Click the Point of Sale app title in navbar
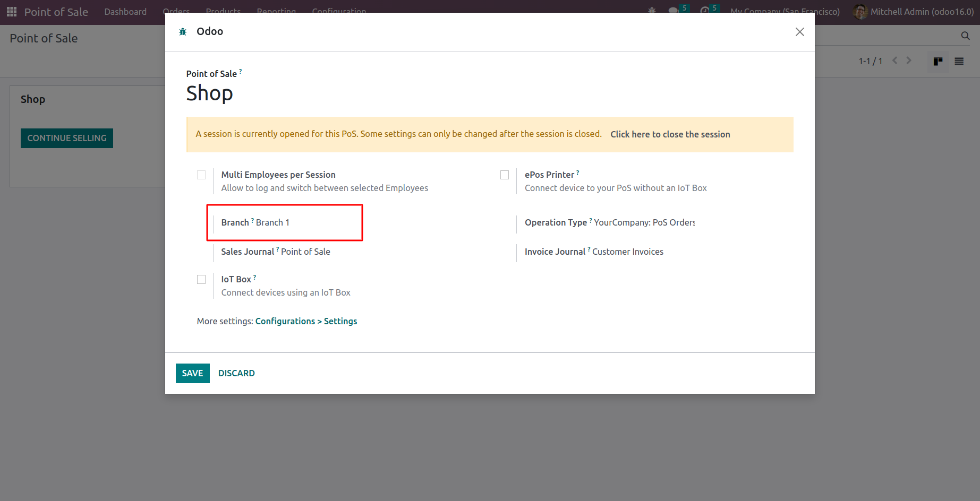The width and height of the screenshot is (980, 501). (x=56, y=12)
